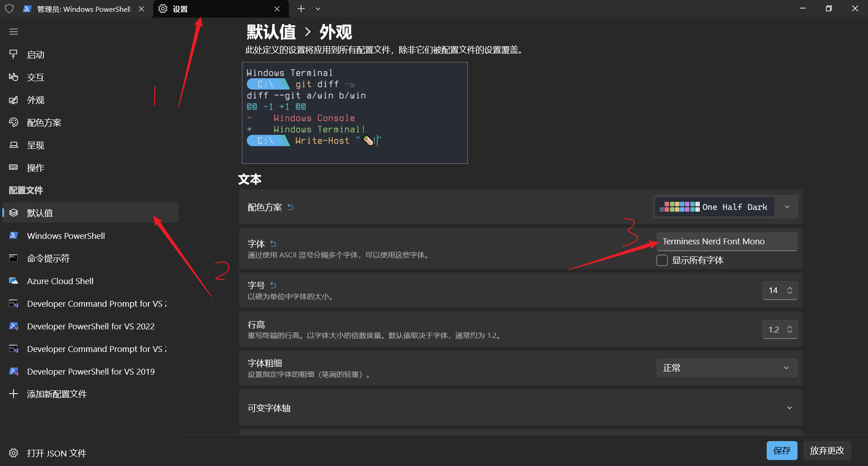Click 添加新配置文件 to add a profile
The image size is (868, 466).
(90, 394)
